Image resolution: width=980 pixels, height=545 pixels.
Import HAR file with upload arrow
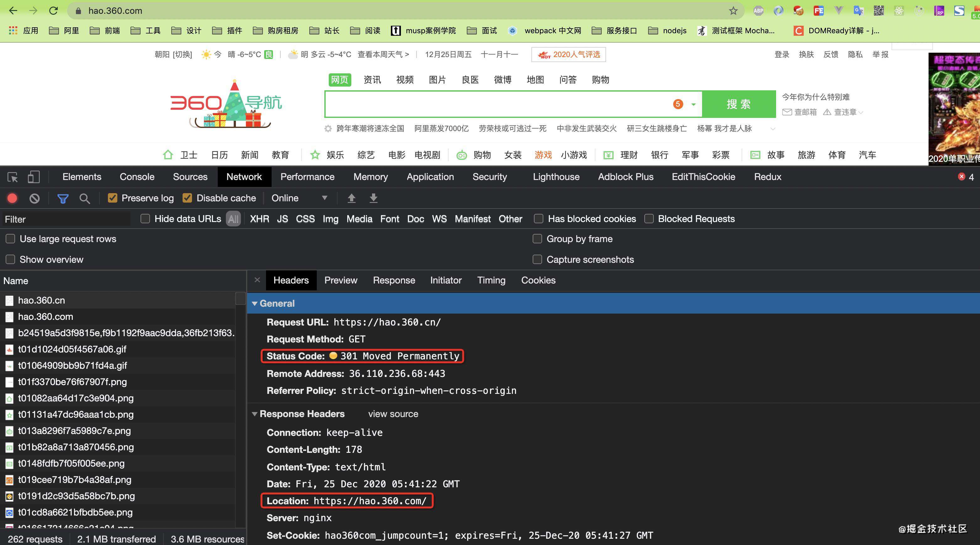pos(352,198)
